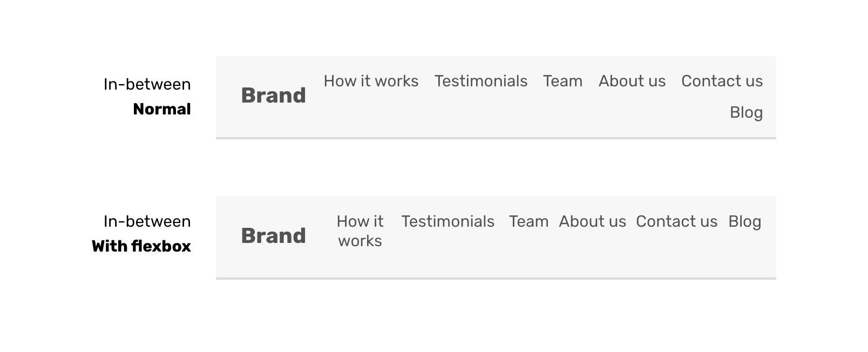
Task: Go to Team in the flexbox navbar
Action: click(x=528, y=221)
